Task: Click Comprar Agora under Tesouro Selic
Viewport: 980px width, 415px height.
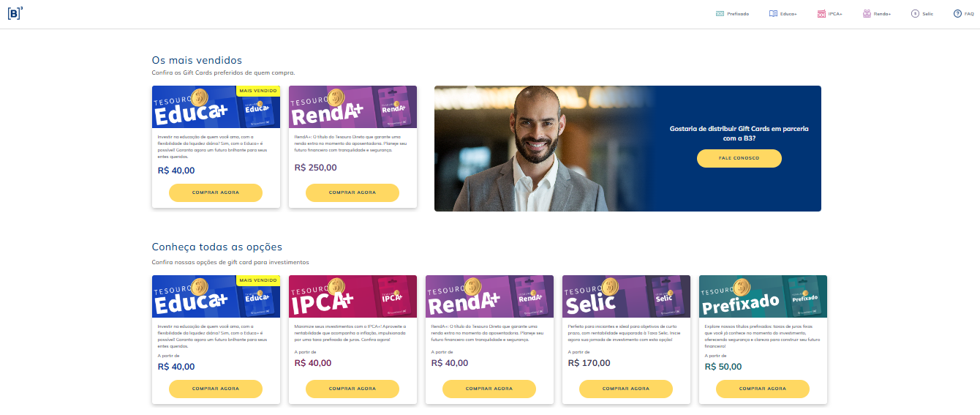Action: (x=626, y=389)
